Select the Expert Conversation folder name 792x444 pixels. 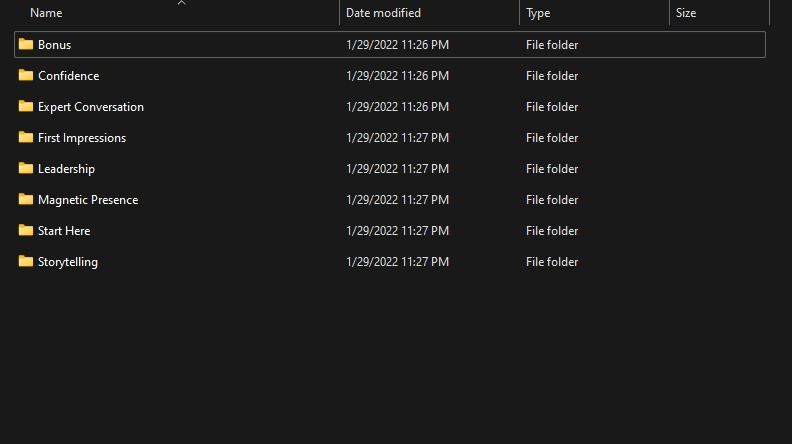91,107
